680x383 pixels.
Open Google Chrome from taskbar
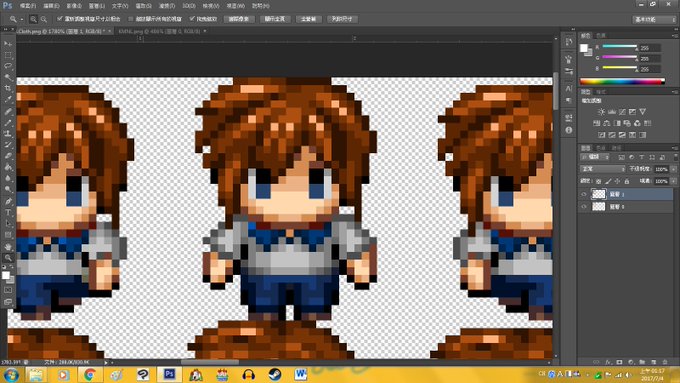point(90,374)
